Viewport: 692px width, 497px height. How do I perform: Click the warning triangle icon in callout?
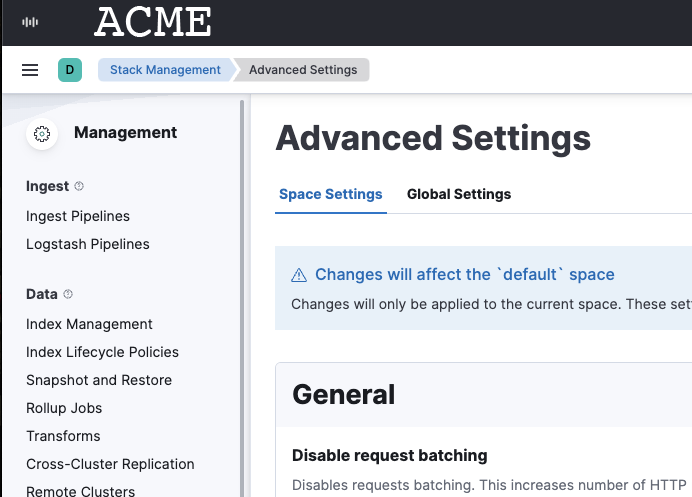(x=299, y=275)
